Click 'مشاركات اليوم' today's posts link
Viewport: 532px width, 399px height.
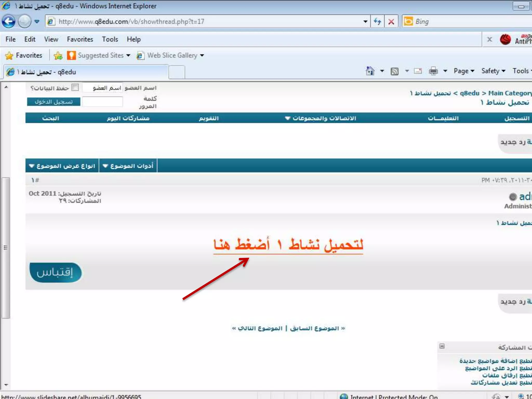[x=128, y=118]
